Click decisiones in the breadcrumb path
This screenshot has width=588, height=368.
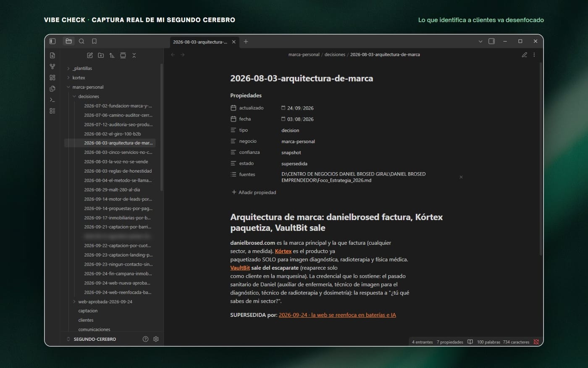pos(335,55)
